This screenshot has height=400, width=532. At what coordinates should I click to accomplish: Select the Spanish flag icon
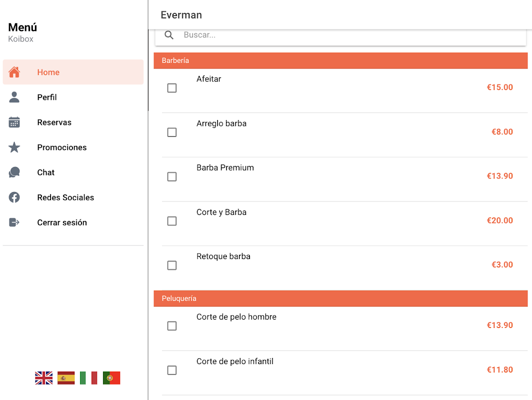click(66, 378)
